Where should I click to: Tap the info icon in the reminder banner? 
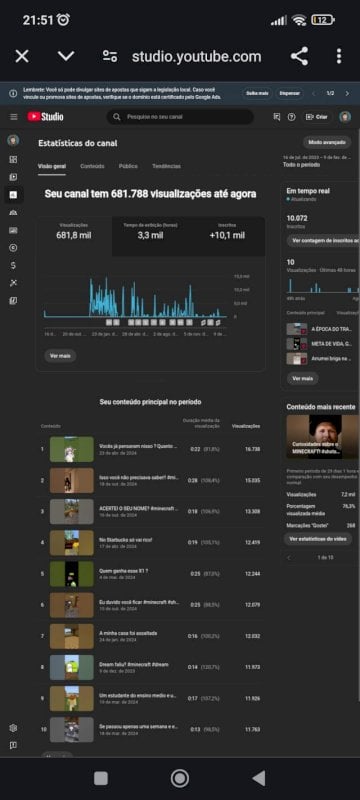click(x=13, y=93)
